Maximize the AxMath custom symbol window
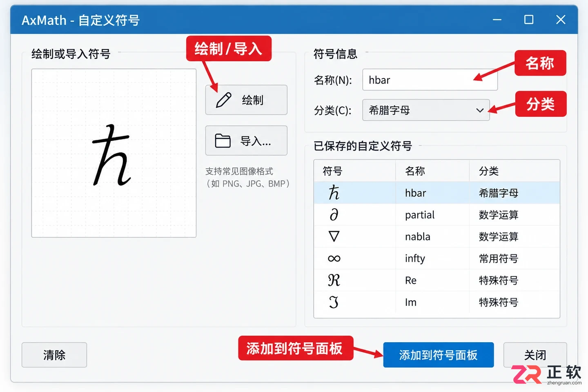The height and width of the screenshot is (392, 588). [x=529, y=20]
